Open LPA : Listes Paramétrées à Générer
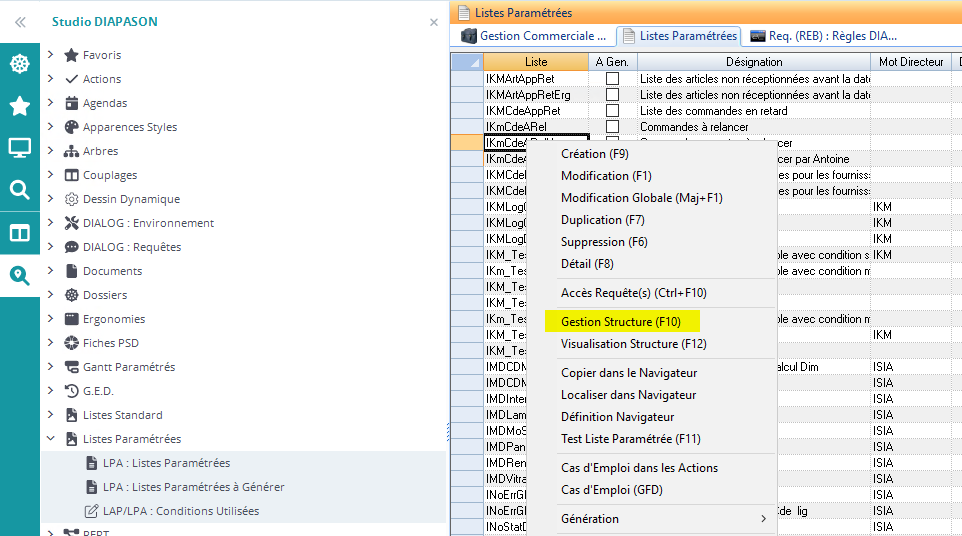 tap(193, 487)
